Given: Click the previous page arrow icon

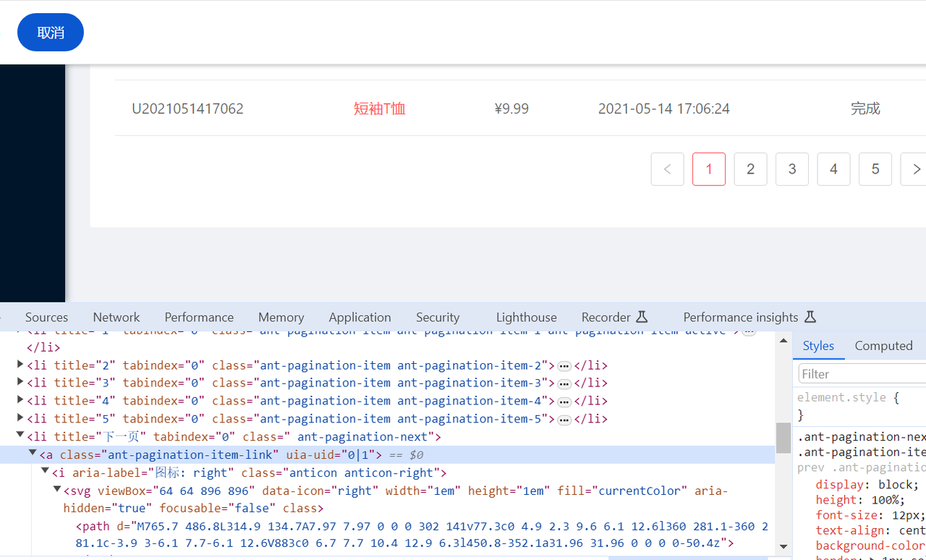Looking at the screenshot, I should coord(667,169).
